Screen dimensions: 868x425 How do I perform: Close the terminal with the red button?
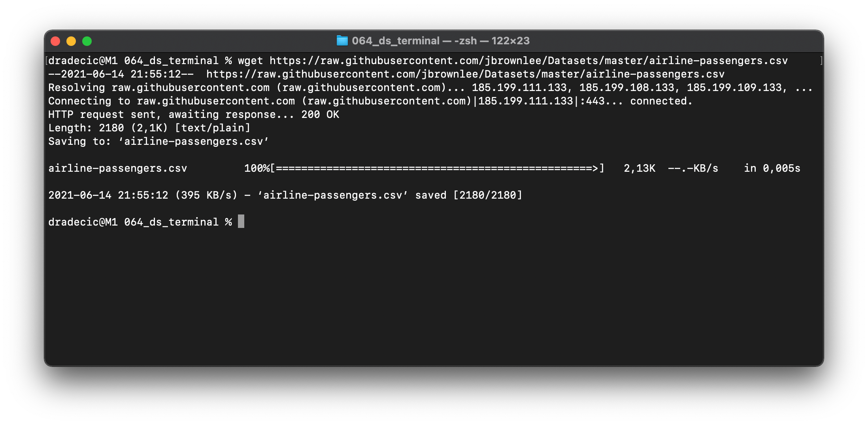coord(55,41)
